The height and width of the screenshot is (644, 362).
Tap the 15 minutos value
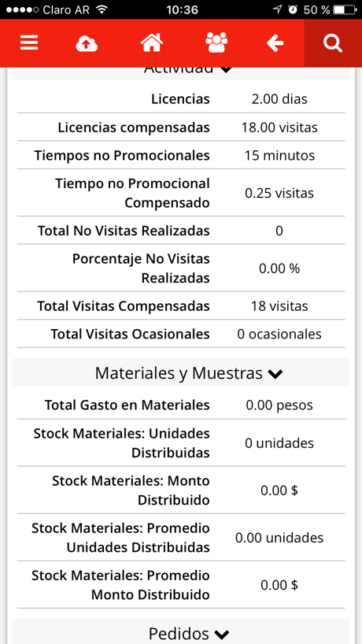click(279, 156)
